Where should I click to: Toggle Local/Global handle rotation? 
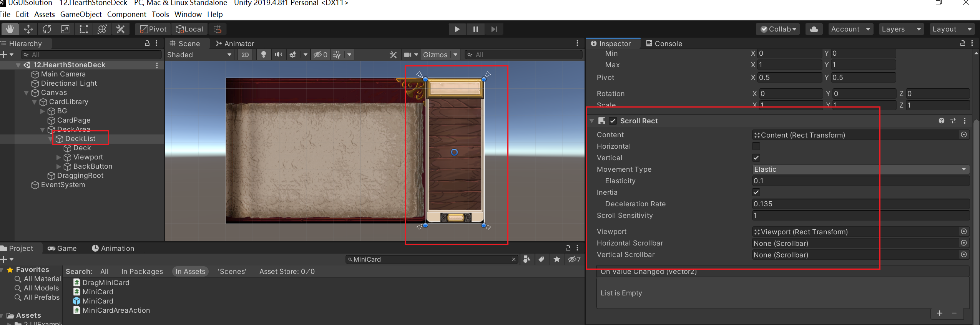189,29
